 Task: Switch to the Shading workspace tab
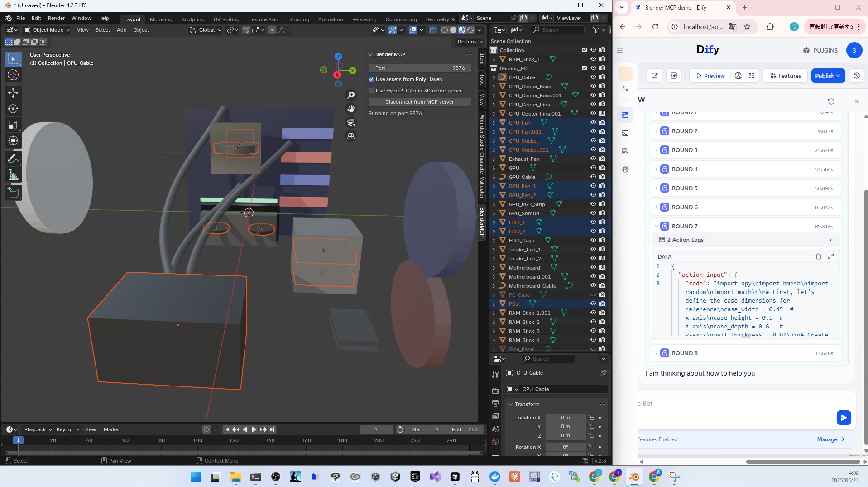[299, 19]
